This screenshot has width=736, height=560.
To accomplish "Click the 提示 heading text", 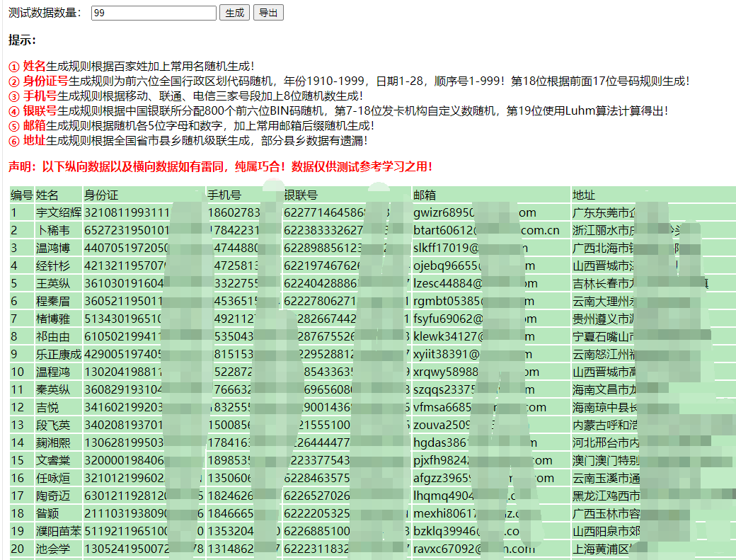I will [22, 40].
